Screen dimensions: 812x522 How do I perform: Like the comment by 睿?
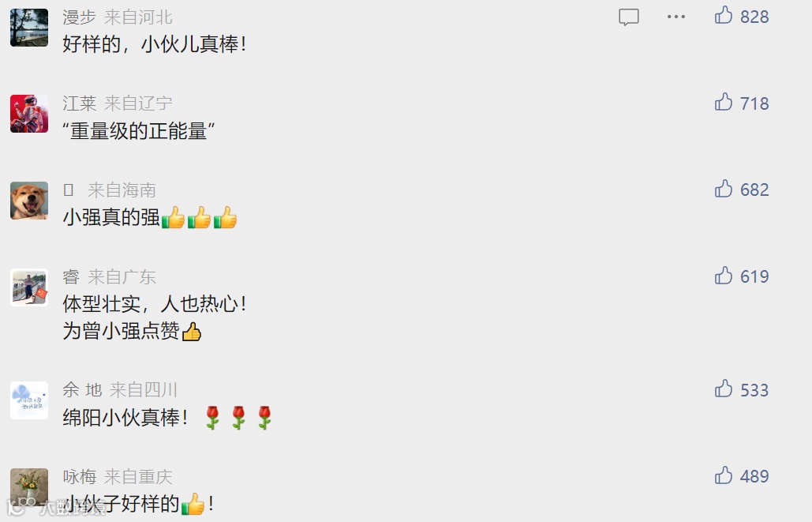tap(724, 276)
